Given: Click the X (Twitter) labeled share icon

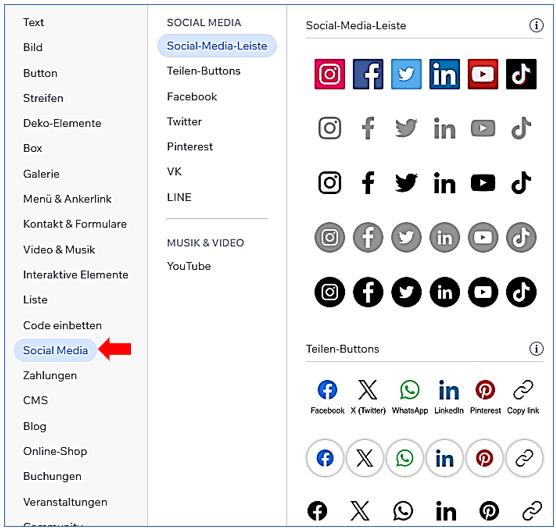Looking at the screenshot, I should 368,397.
